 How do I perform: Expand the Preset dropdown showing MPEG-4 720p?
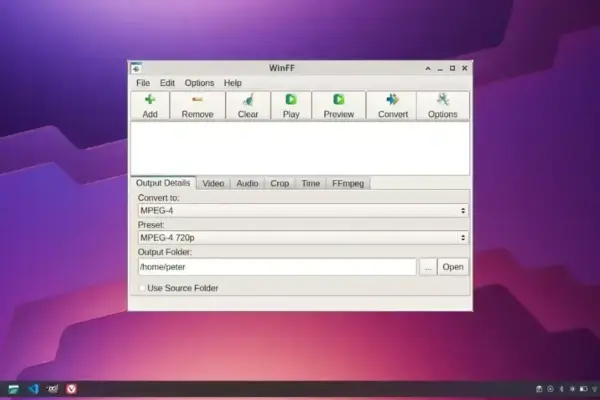tap(303, 238)
